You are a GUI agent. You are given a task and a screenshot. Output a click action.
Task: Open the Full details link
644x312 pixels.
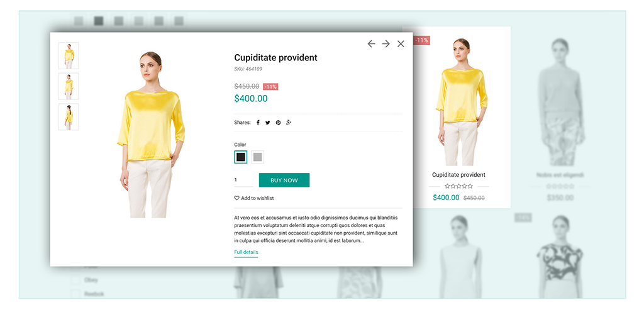[x=246, y=252]
